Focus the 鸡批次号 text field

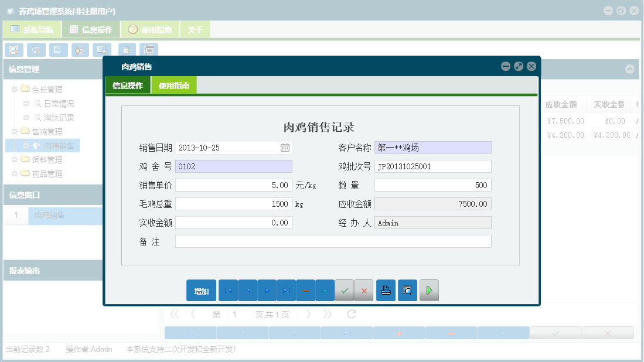tap(432, 166)
